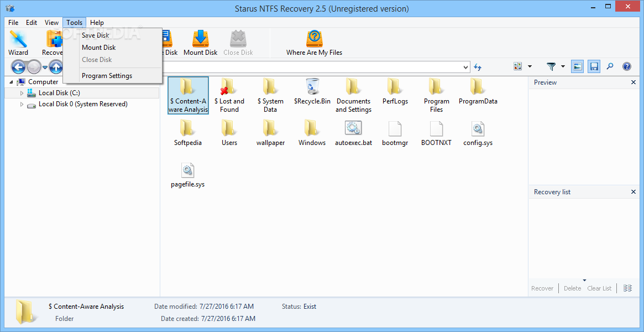
Task: Click the grey forward navigation arrow
Action: click(34, 66)
